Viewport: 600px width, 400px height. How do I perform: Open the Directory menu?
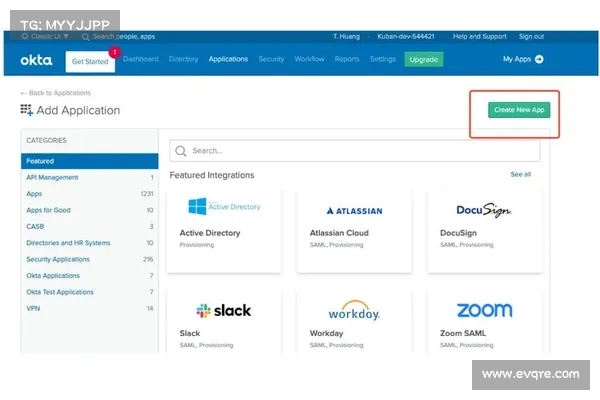(x=183, y=59)
